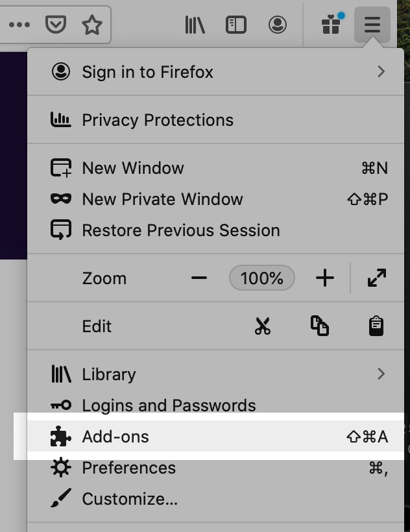Open the hamburger application menu button
This screenshot has height=532, width=410.
coord(372,25)
